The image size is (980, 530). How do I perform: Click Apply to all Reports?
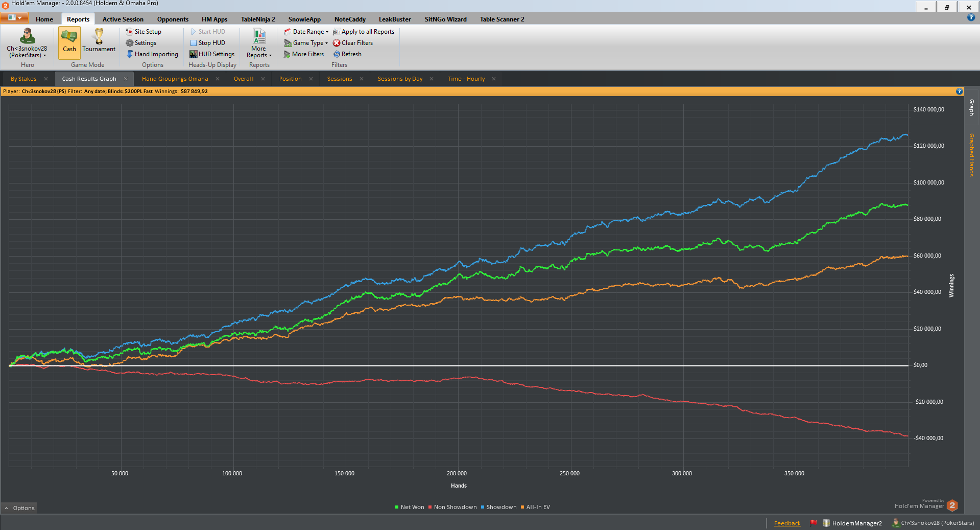(x=363, y=32)
